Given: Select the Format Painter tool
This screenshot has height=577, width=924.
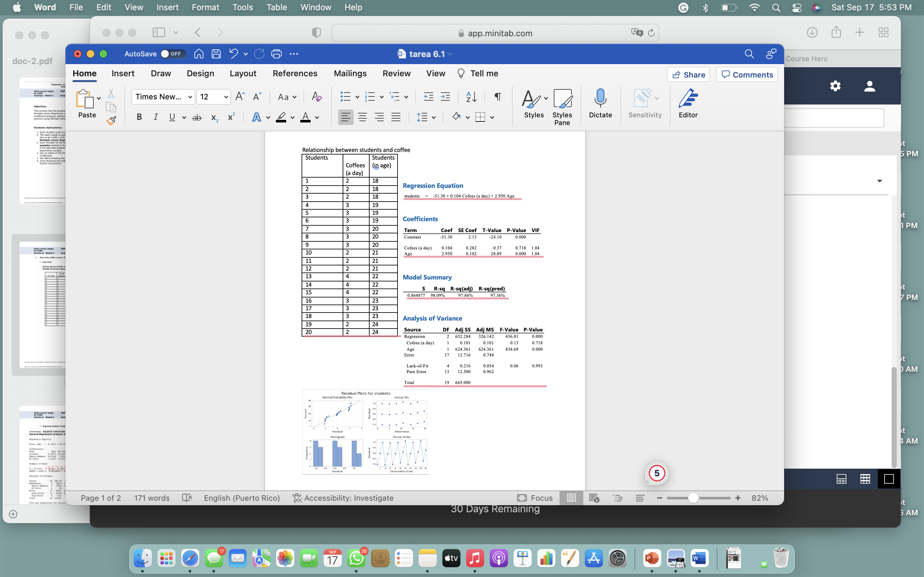Looking at the screenshot, I should point(111,120).
